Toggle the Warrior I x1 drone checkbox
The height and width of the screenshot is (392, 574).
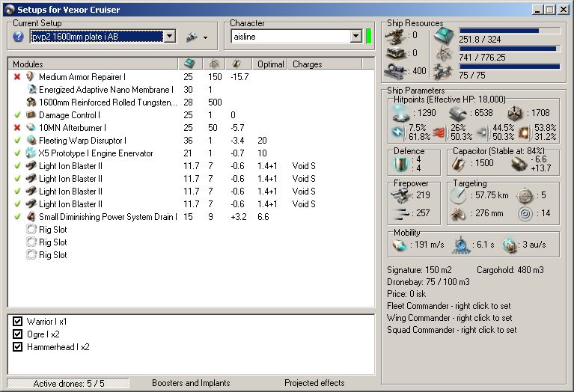pyautogui.click(x=17, y=322)
